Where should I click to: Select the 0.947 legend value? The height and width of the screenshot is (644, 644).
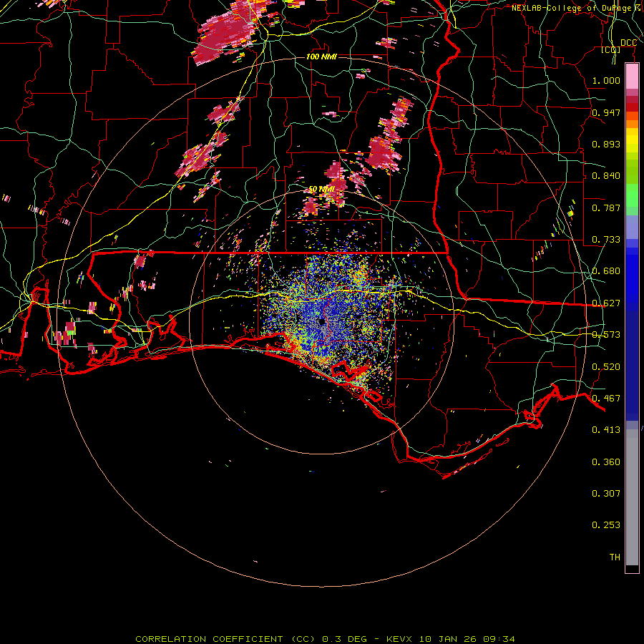tap(606, 112)
